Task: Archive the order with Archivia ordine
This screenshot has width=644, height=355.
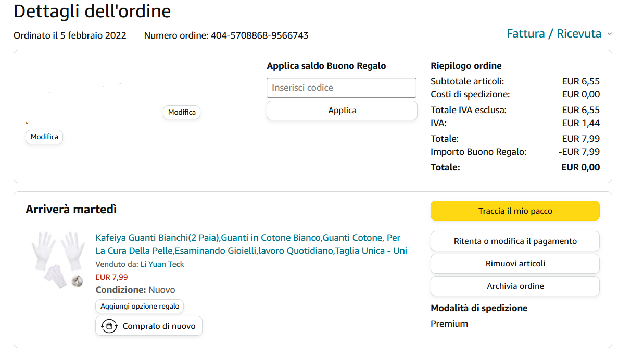Action: coord(515,286)
